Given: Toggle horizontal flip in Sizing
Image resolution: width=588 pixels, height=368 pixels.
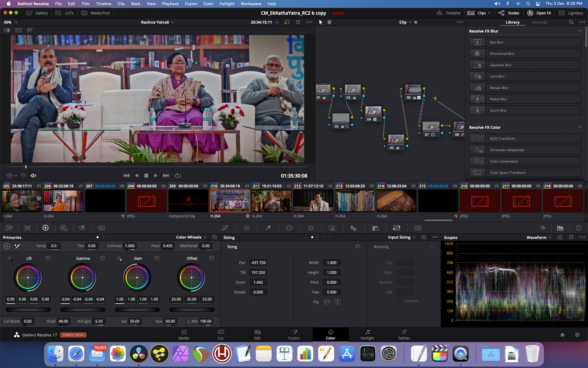Looking at the screenshot, I should tap(327, 302).
